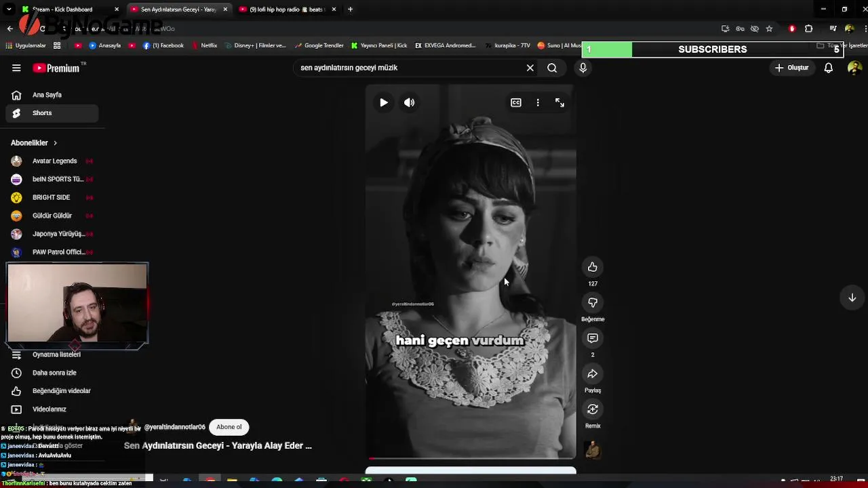Open Videolarınız in sidebar
The width and height of the screenshot is (868, 488).
52,409
